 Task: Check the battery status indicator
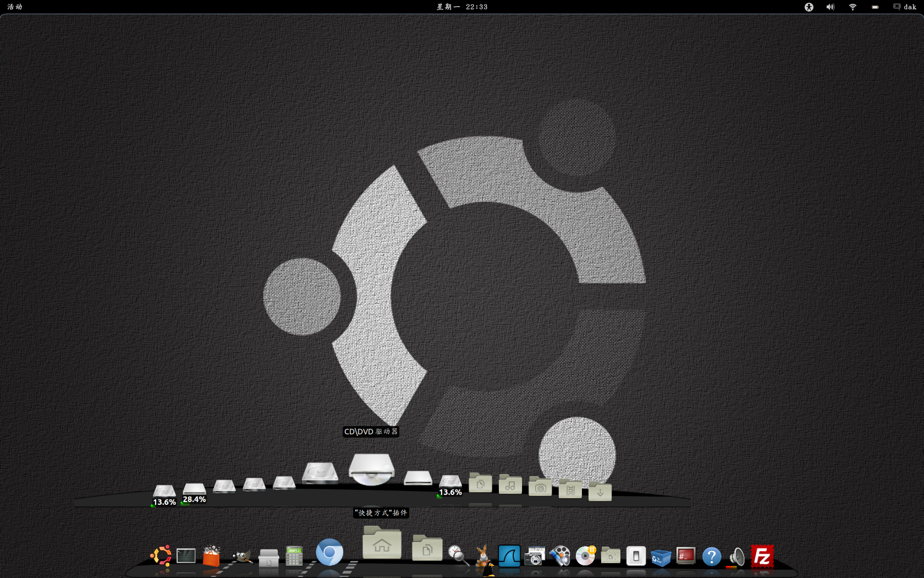[875, 7]
